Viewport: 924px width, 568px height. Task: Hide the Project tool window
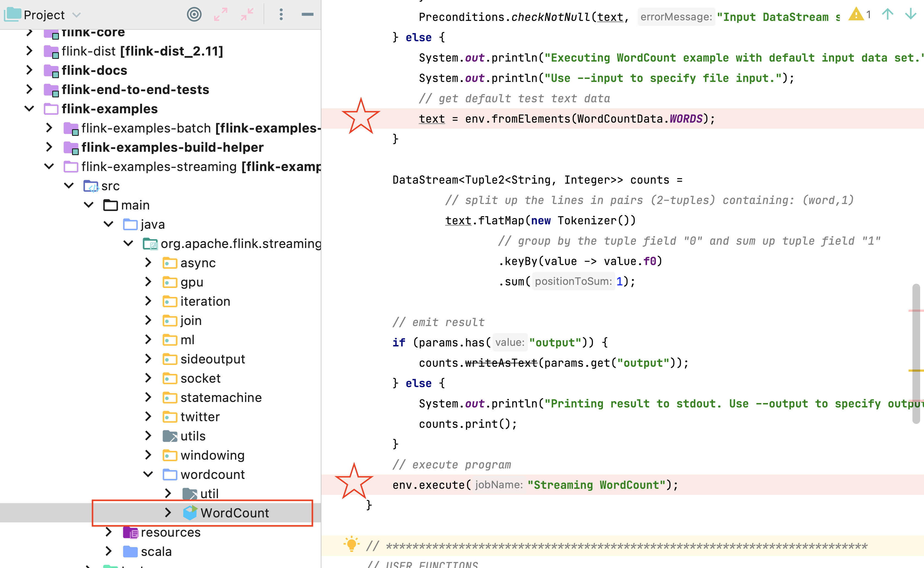[307, 15]
